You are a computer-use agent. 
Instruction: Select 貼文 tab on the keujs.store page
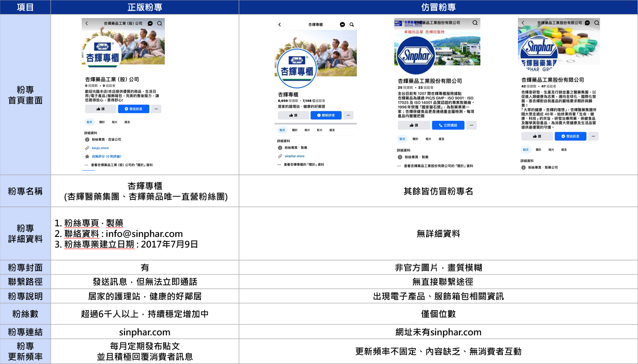[90, 122]
